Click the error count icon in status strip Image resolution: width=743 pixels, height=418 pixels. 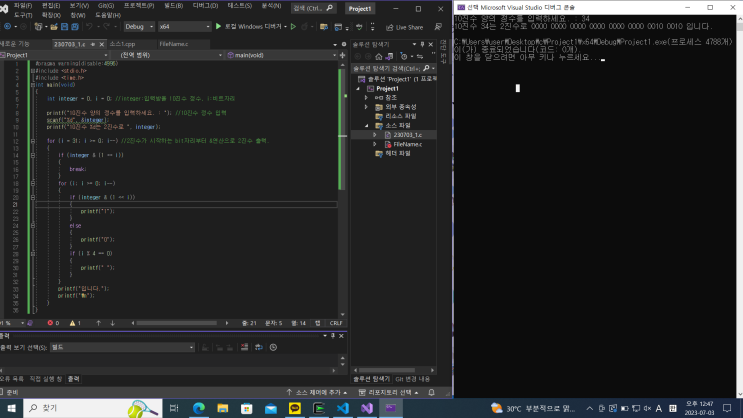pyautogui.click(x=51, y=323)
